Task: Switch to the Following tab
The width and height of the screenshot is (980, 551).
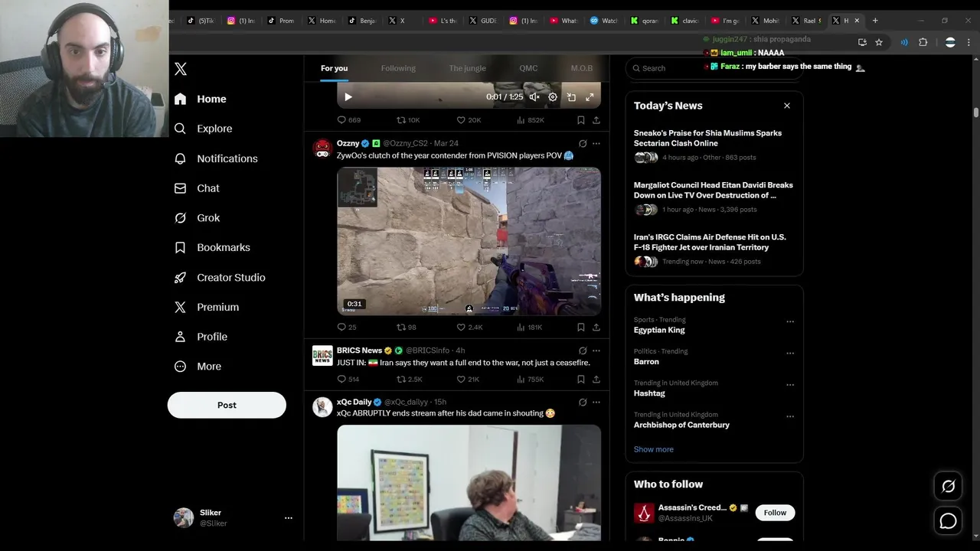Action: [398, 68]
